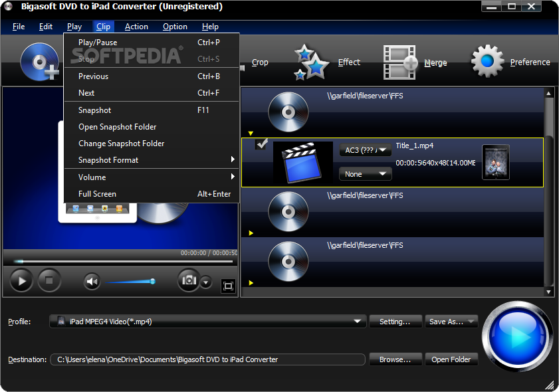559x392 pixels.
Task: Click the Stop button in the player
Action: point(49,281)
